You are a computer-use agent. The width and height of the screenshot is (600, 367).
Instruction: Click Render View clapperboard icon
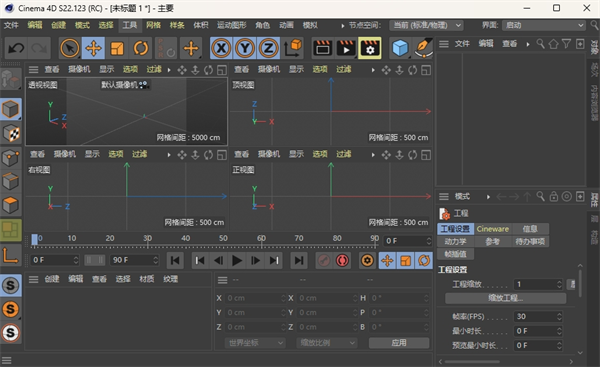tap(322, 48)
